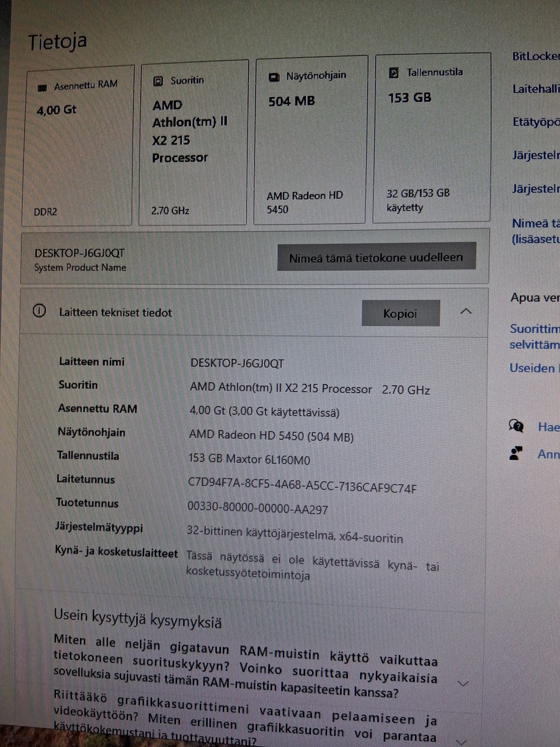Click the Laitetunnus value C7D94F7A-8CF5
The width and height of the screenshot is (560, 747).
302,485
